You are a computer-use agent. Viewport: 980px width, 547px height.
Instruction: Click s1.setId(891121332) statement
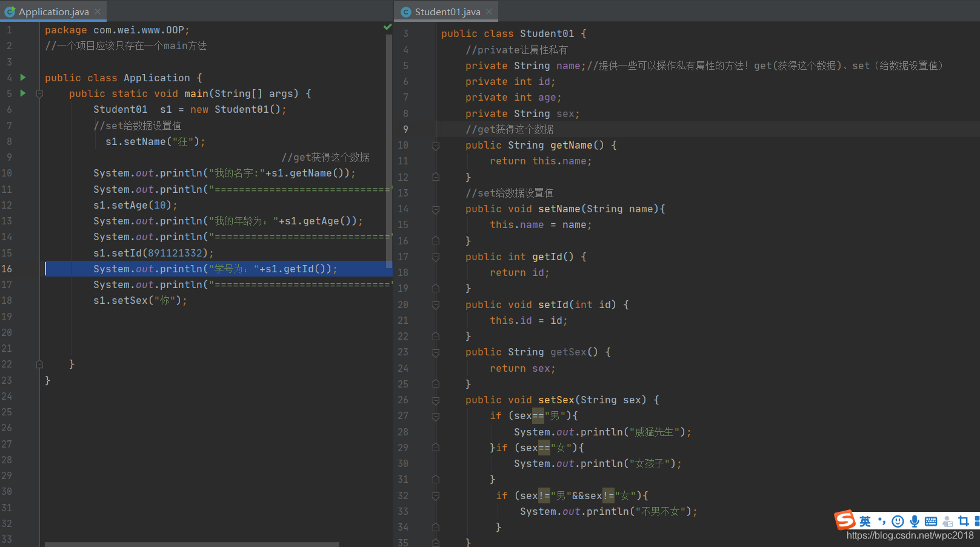(x=153, y=253)
